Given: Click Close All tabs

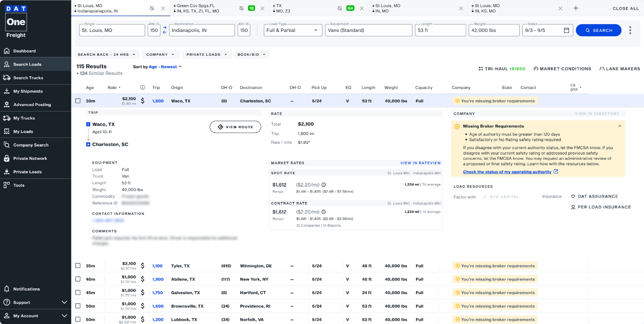Looking at the screenshot, I should pyautogui.click(x=625, y=8).
